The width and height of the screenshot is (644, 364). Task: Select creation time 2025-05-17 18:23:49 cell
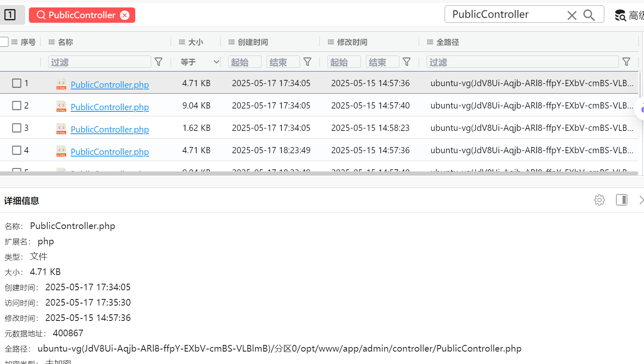(x=271, y=150)
